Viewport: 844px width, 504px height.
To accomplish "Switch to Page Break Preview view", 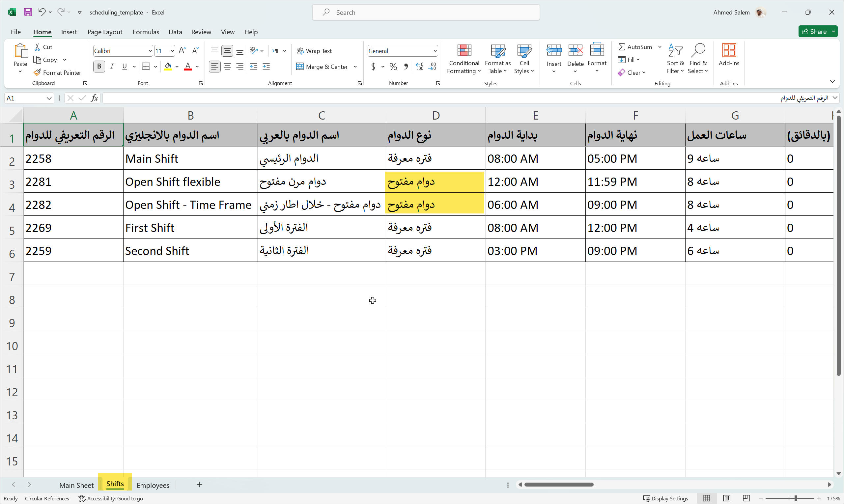I will coord(746,498).
